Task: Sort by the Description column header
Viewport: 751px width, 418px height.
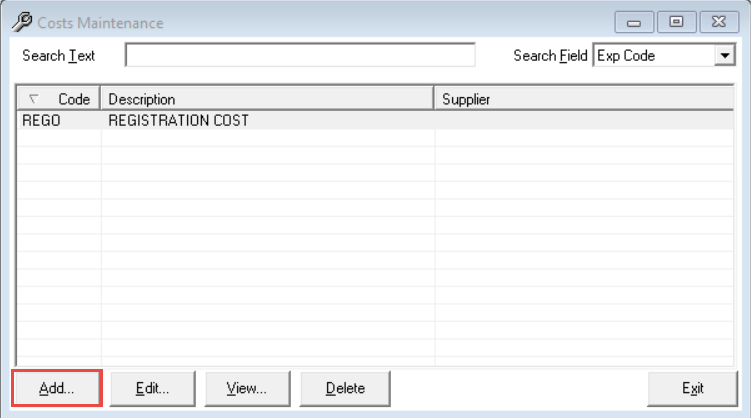Action: click(267, 99)
